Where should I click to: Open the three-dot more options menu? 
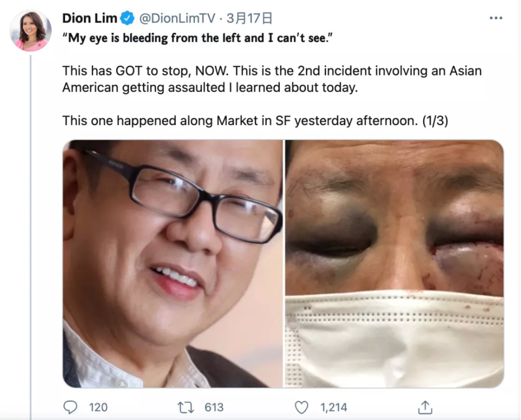(x=496, y=18)
